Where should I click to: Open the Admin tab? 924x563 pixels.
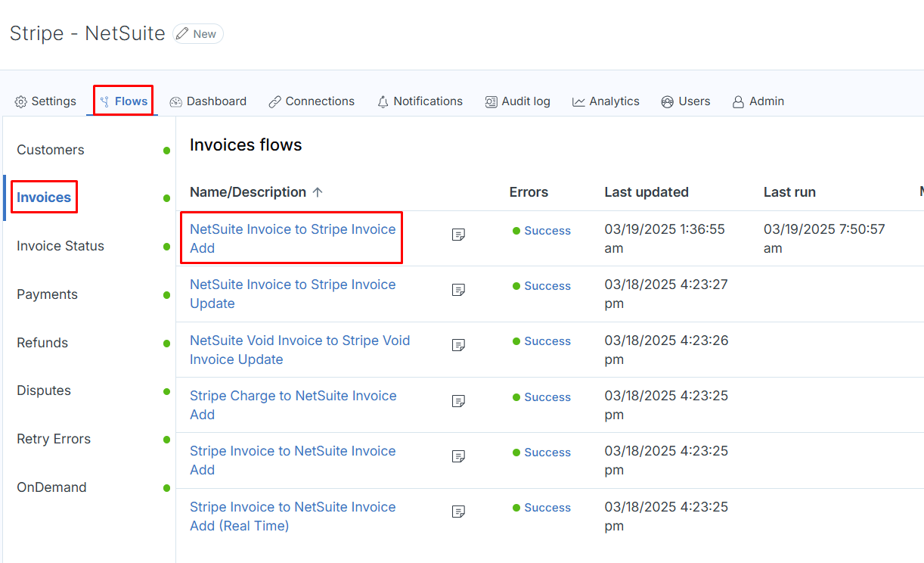tap(758, 101)
